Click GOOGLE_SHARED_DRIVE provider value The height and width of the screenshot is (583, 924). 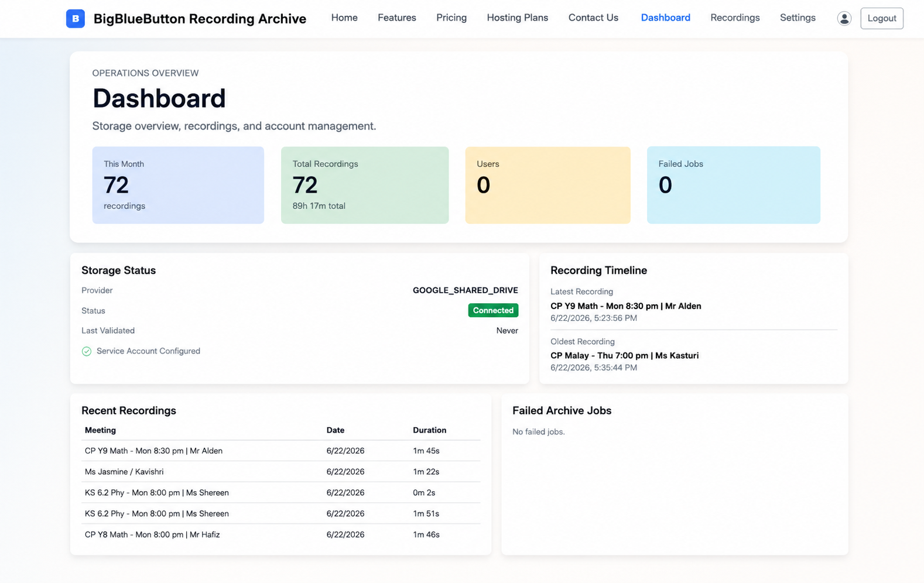[465, 290]
